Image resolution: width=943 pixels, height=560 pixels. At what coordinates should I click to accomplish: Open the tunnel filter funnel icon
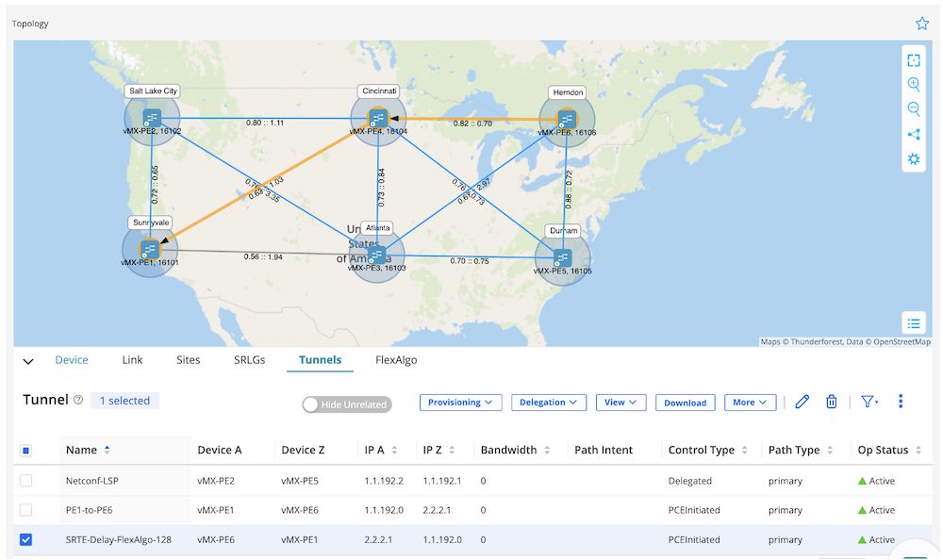[869, 402]
